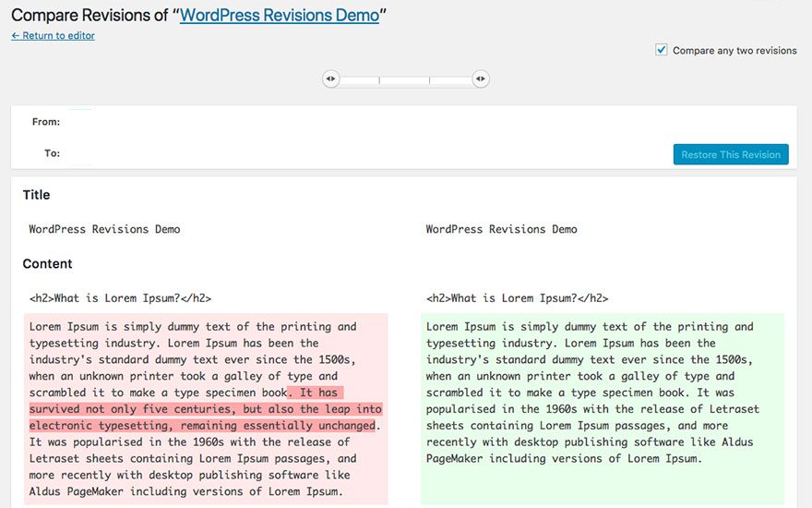The width and height of the screenshot is (812, 508).
Task: Go back via Return to editor link
Action: (53, 36)
